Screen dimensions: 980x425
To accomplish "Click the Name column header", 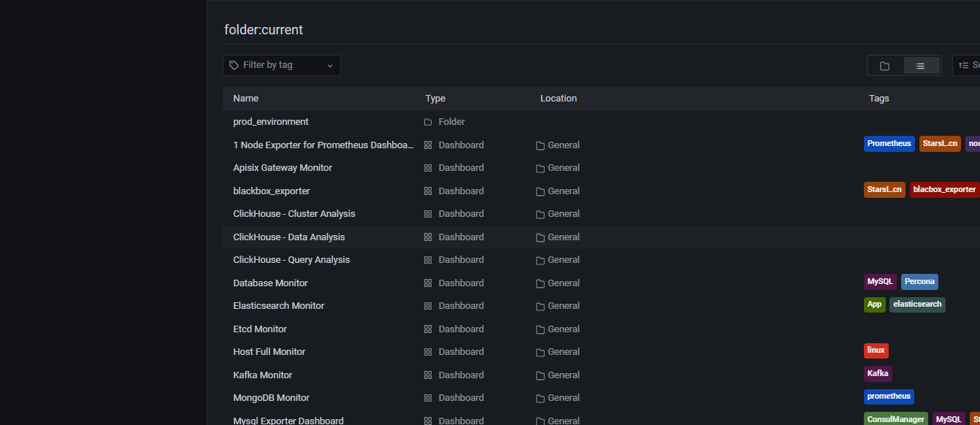I will tap(246, 99).
